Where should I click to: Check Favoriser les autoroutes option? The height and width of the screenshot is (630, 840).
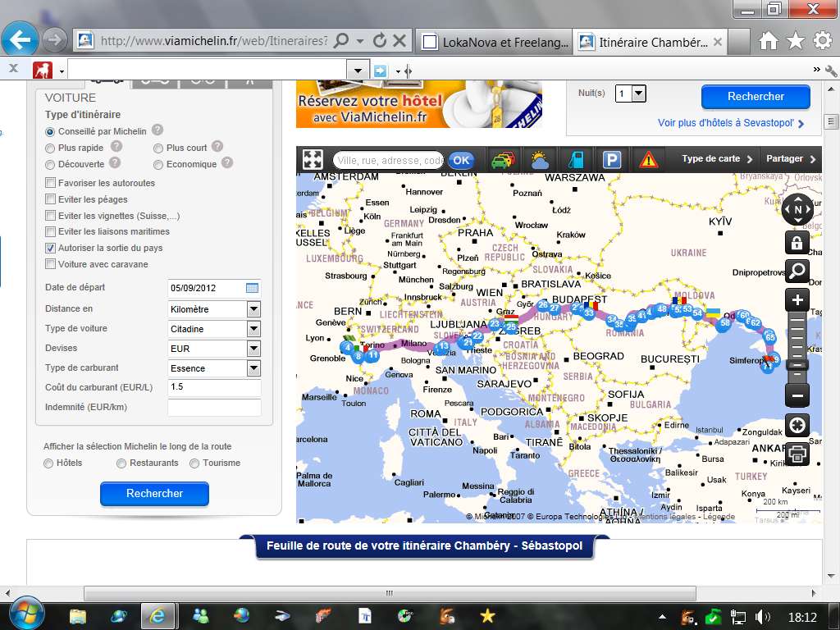tap(51, 183)
